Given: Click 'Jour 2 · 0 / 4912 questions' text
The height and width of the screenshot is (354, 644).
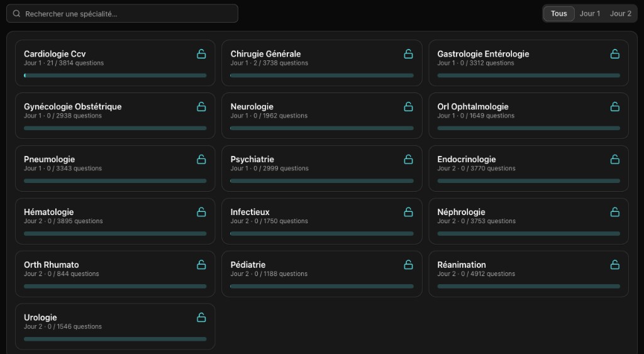Looking at the screenshot, I should 476,274.
